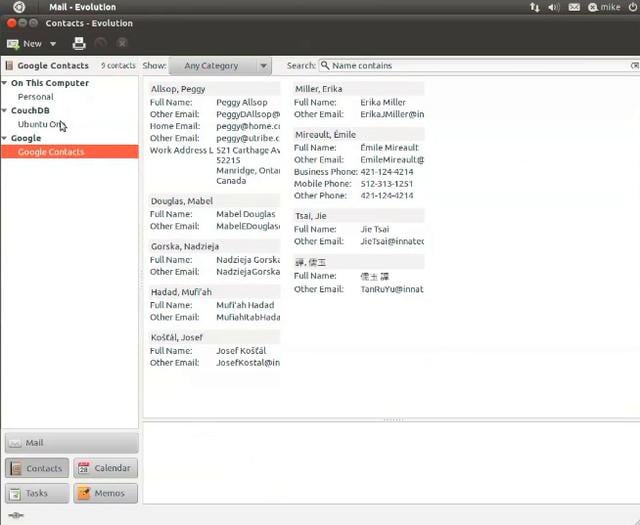The height and width of the screenshot is (525, 640).
Task: Open the New dropdown arrow
Action: (53, 44)
